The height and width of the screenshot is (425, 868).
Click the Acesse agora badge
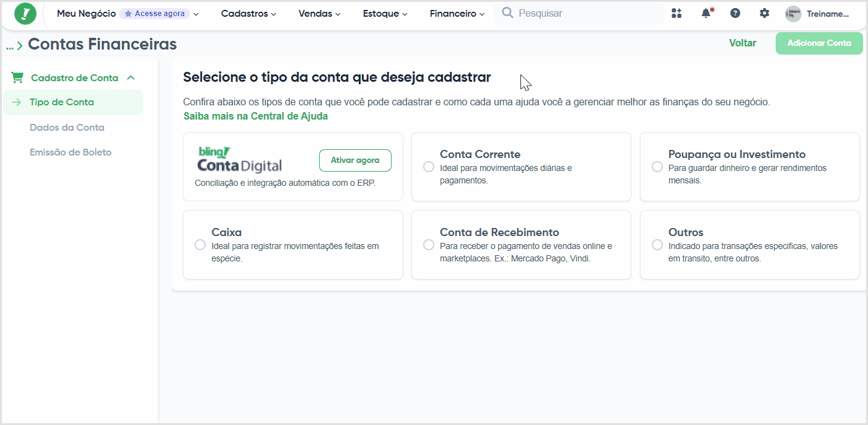point(154,14)
